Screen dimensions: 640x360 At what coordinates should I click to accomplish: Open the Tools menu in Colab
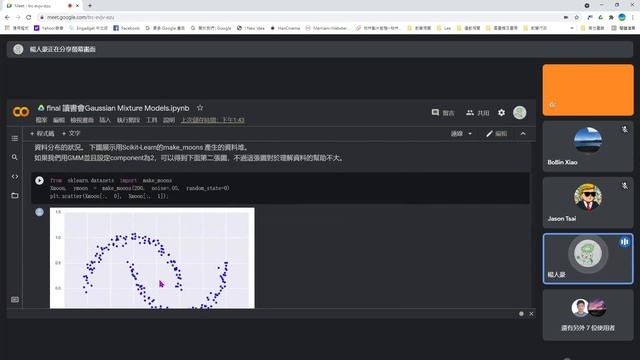[x=151, y=120]
